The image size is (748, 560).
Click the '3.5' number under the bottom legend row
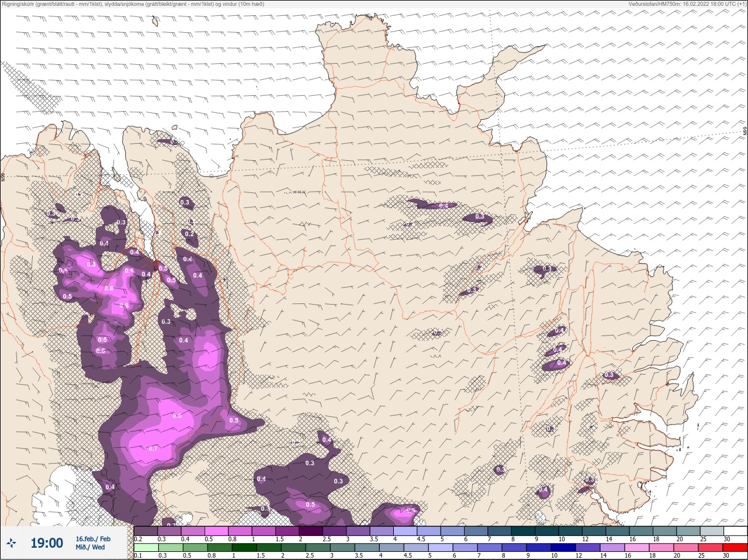pos(359,555)
